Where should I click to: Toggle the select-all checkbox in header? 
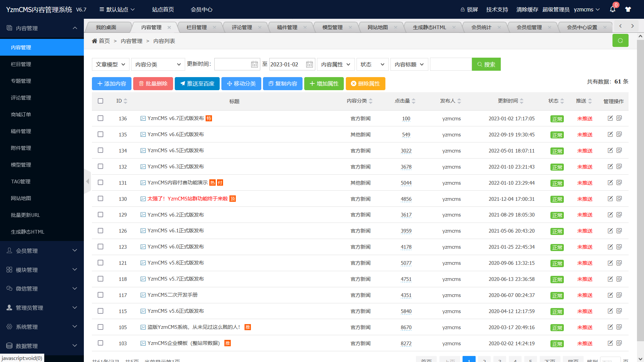(100, 101)
